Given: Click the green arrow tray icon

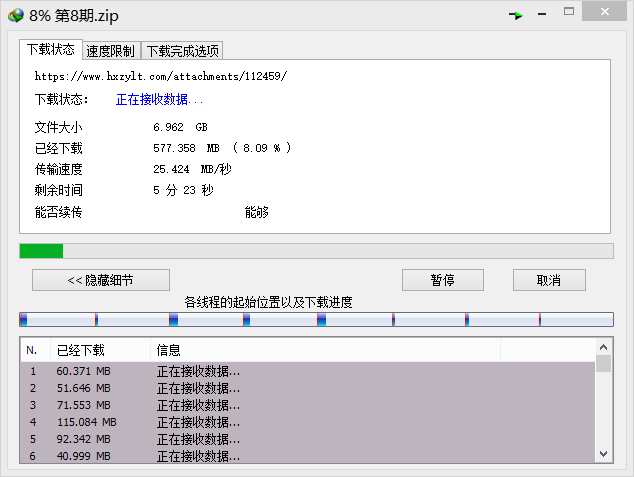Looking at the screenshot, I should tap(516, 15).
